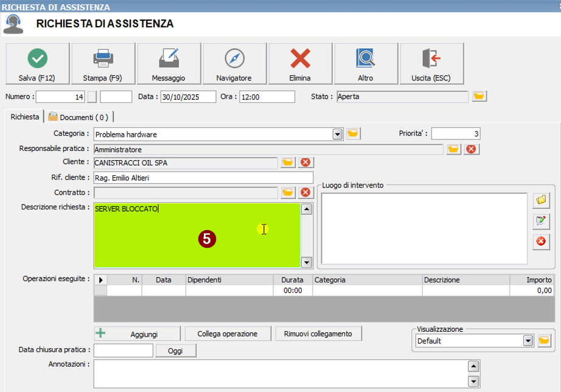
Task: Expand the Visualizzazione Default dropdown
Action: click(528, 341)
